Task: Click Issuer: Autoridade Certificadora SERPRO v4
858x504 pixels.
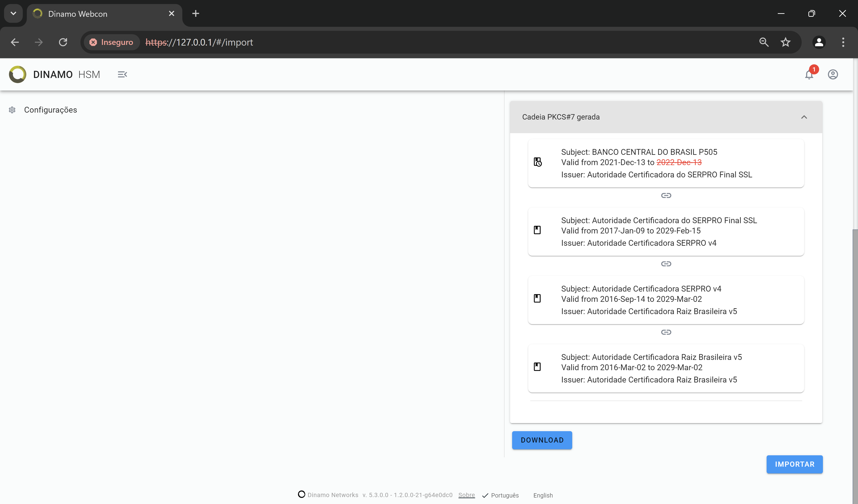Action: (x=639, y=243)
